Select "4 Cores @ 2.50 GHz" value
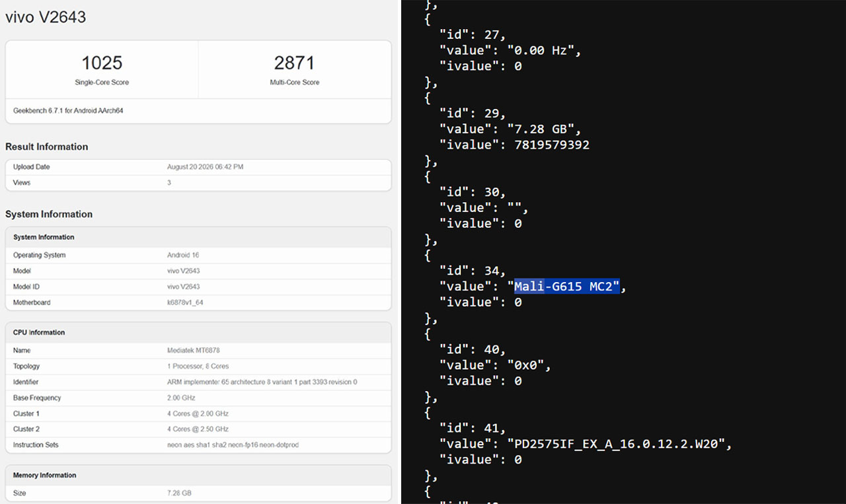This screenshot has width=846, height=504. tap(198, 429)
